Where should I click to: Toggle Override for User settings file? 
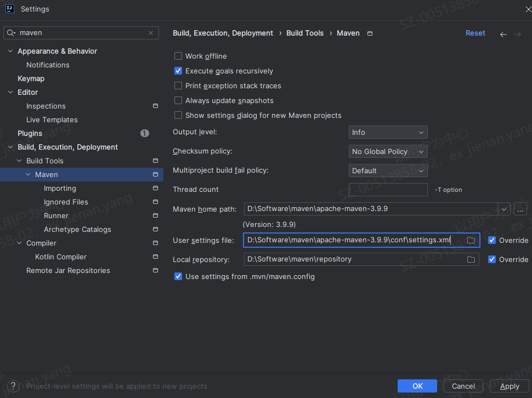491,240
